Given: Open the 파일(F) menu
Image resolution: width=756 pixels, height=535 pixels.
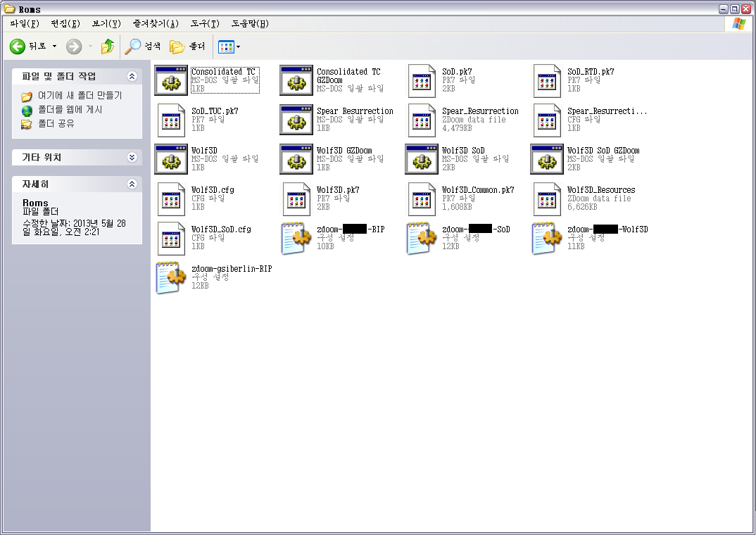Looking at the screenshot, I should tap(25, 24).
